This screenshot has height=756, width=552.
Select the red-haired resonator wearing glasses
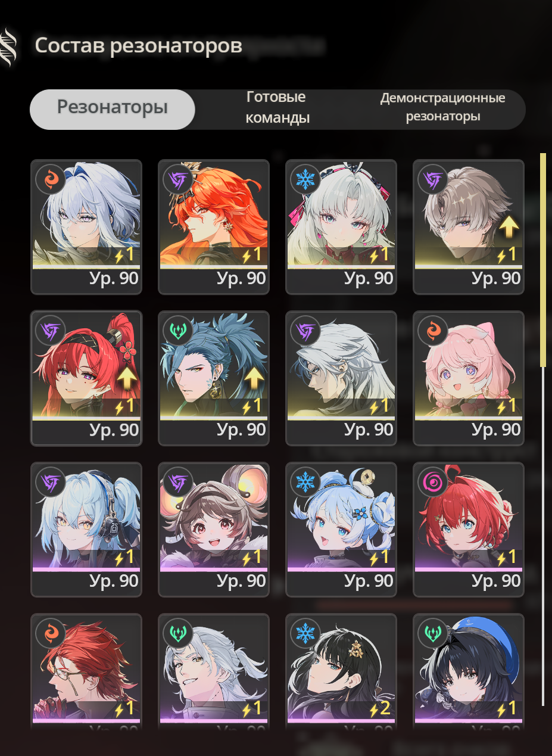pos(86,672)
